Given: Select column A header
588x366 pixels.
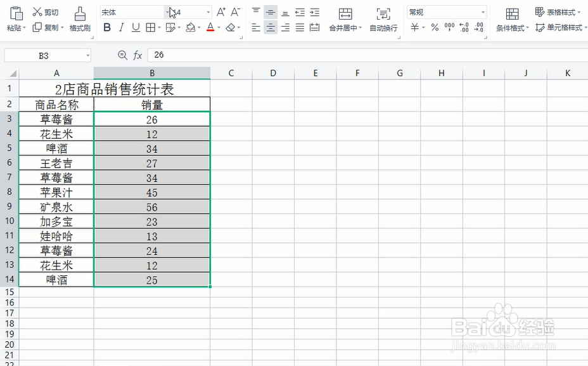Looking at the screenshot, I should click(56, 73).
